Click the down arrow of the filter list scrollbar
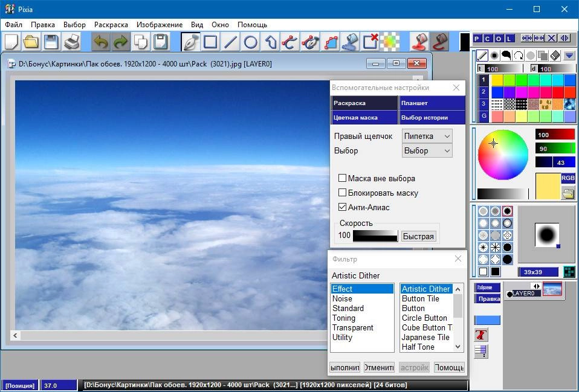Screen dimensions: 579x392 (x=458, y=347)
